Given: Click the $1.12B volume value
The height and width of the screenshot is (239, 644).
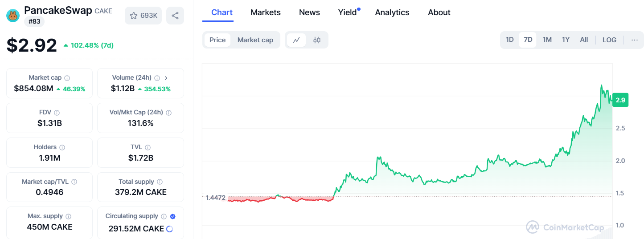Looking at the screenshot, I should (x=123, y=89).
